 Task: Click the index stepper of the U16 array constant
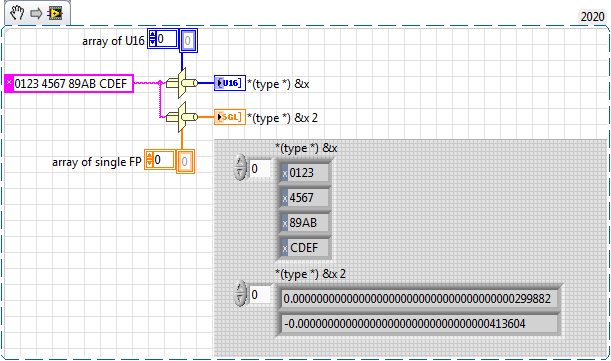click(x=152, y=39)
